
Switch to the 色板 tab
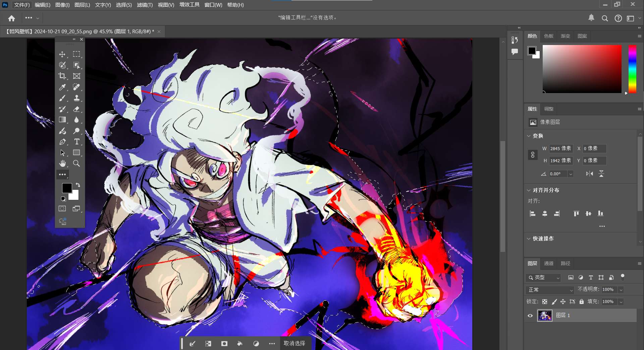click(549, 36)
